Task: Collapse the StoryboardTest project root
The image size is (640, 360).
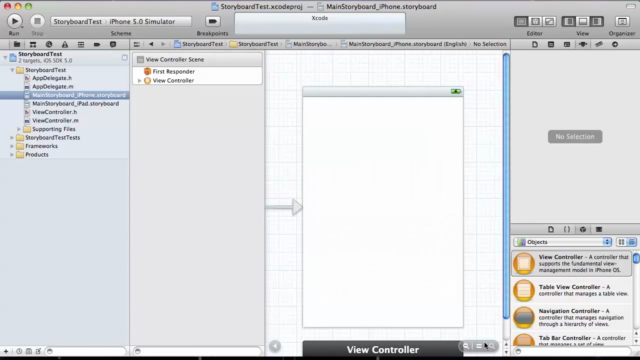Action: (x=5, y=57)
